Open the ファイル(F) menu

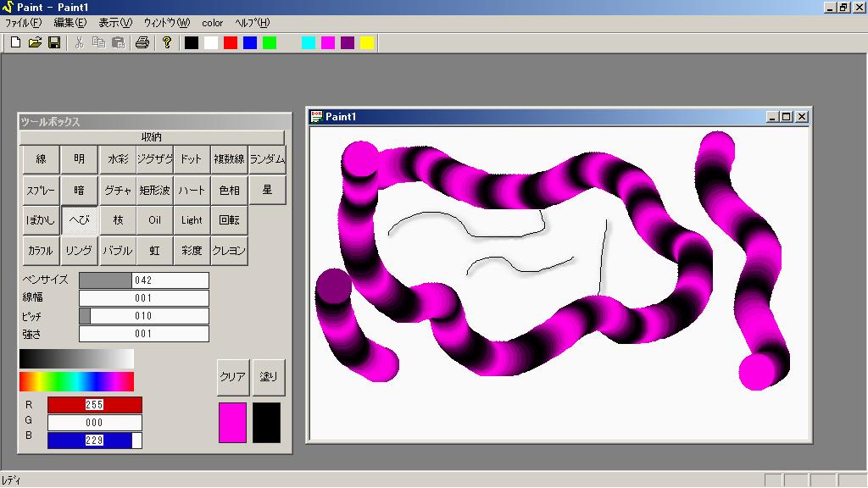tap(24, 23)
